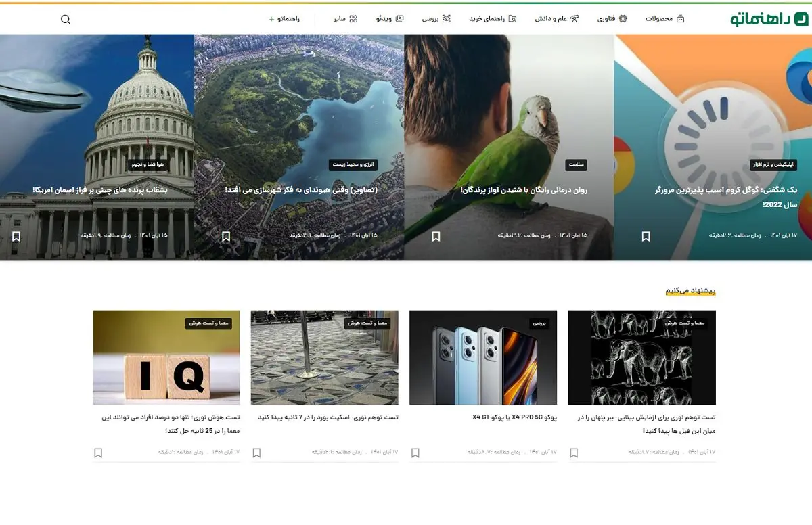
Task: Click the Poco phones thumbnail
Action: (x=483, y=357)
